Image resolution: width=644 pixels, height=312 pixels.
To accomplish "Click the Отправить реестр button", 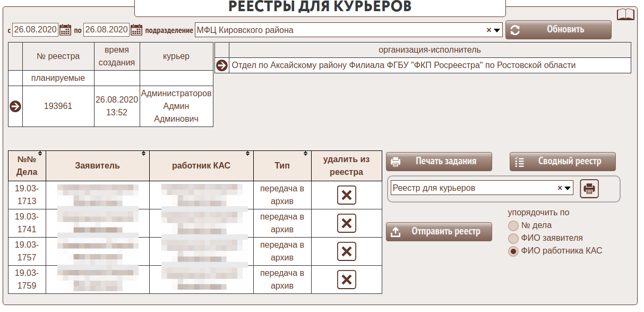I will point(439,232).
